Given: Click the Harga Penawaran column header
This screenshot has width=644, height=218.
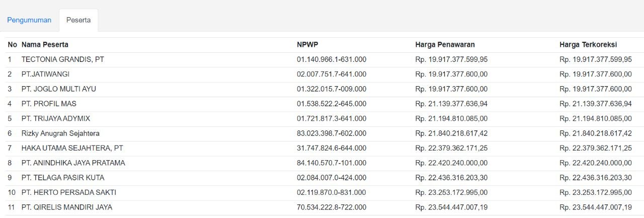Looking at the screenshot, I should click(445, 45).
